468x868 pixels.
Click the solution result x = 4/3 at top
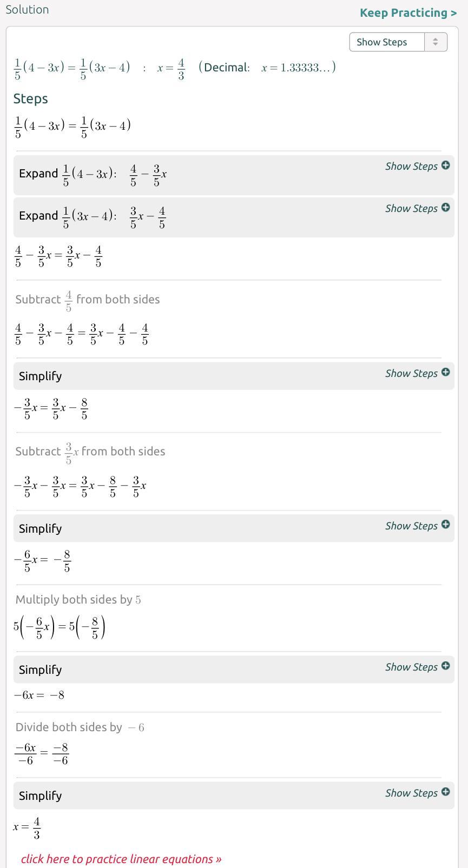[x=171, y=69]
